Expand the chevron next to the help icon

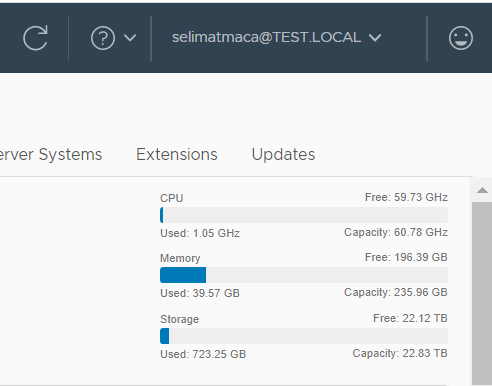[130, 38]
